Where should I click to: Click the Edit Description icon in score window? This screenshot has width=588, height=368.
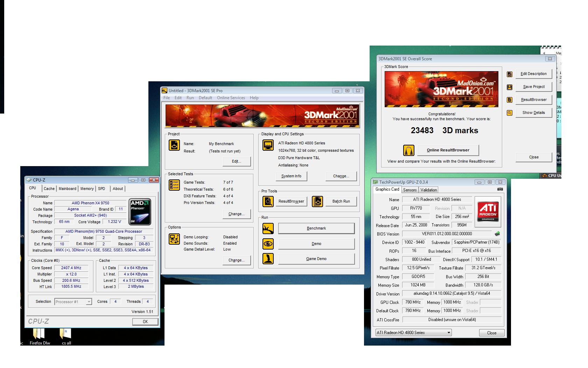coord(510,74)
